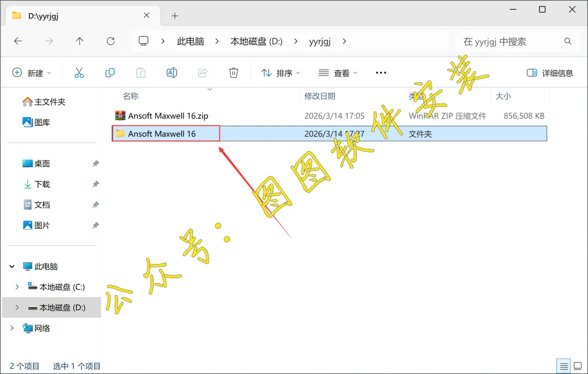This screenshot has height=374, width=588.
Task: Click chevron after 此电脑 in address bar
Action: point(217,41)
